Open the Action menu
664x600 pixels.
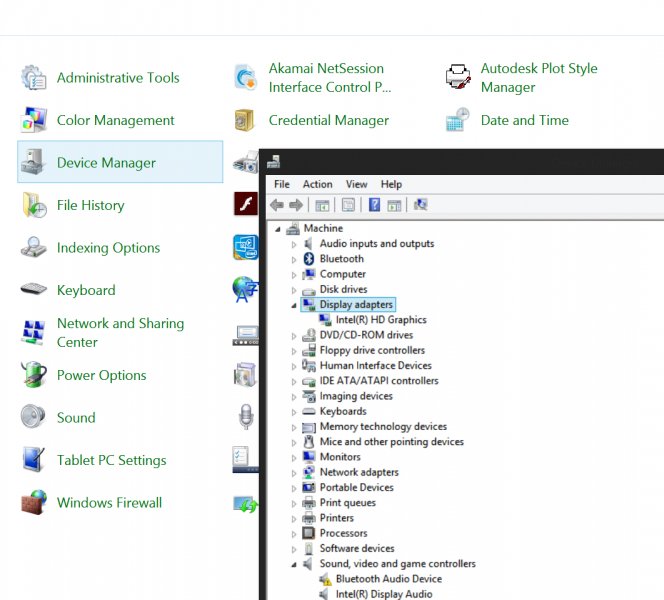coord(318,184)
